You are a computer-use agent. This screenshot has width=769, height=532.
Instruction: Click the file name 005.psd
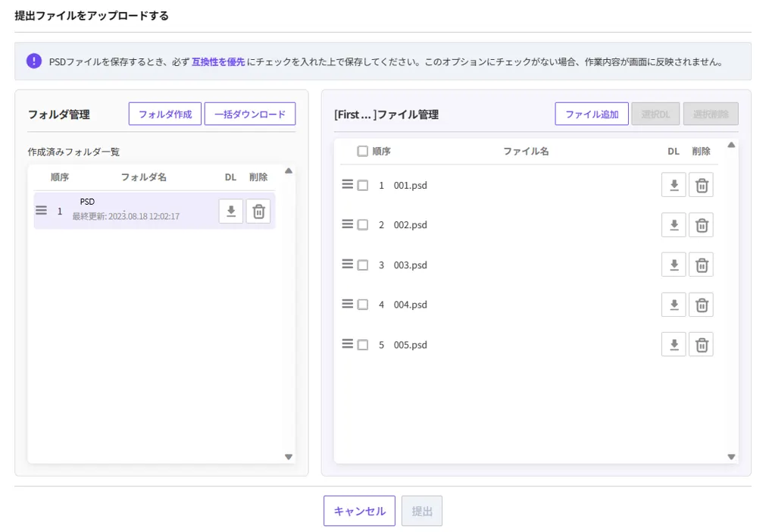pyautogui.click(x=411, y=345)
